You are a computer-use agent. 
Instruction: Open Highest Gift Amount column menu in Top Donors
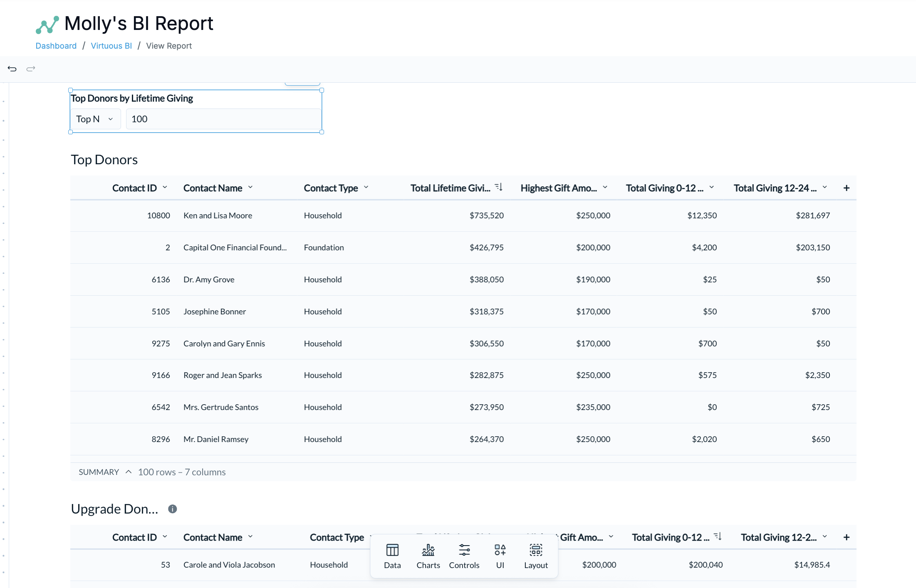(x=605, y=187)
